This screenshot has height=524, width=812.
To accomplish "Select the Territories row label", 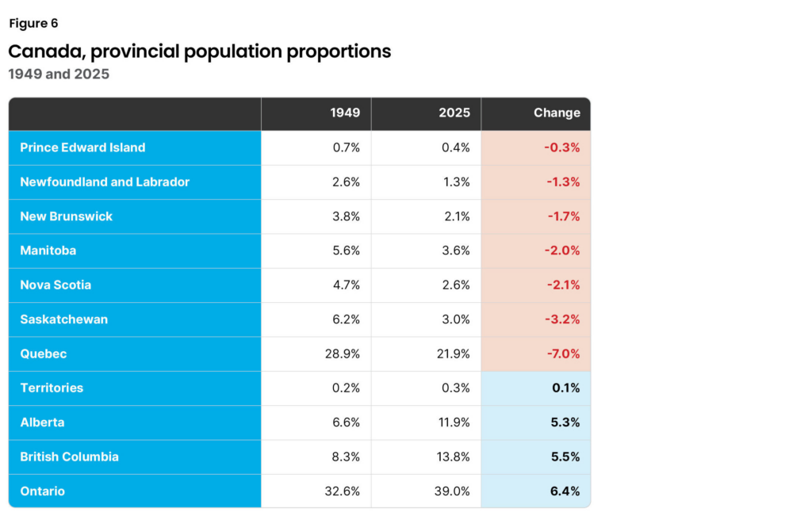I will pyautogui.click(x=52, y=388).
